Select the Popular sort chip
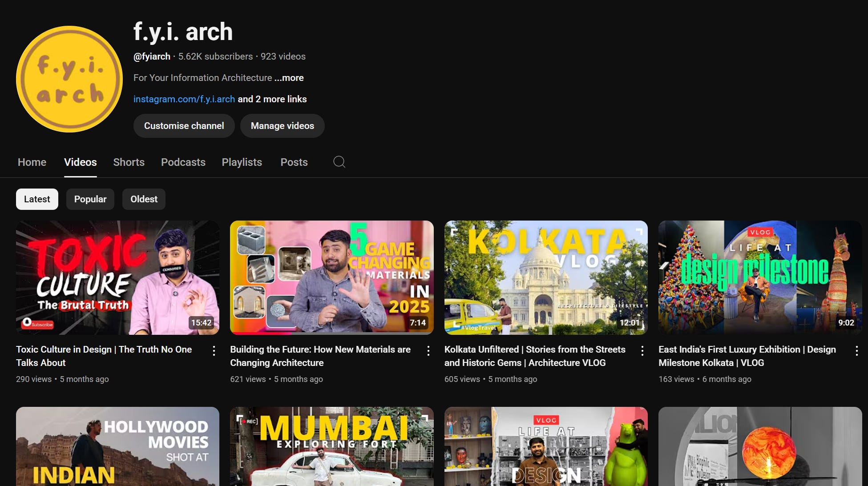Screen dimensions: 868x486 click(90, 199)
